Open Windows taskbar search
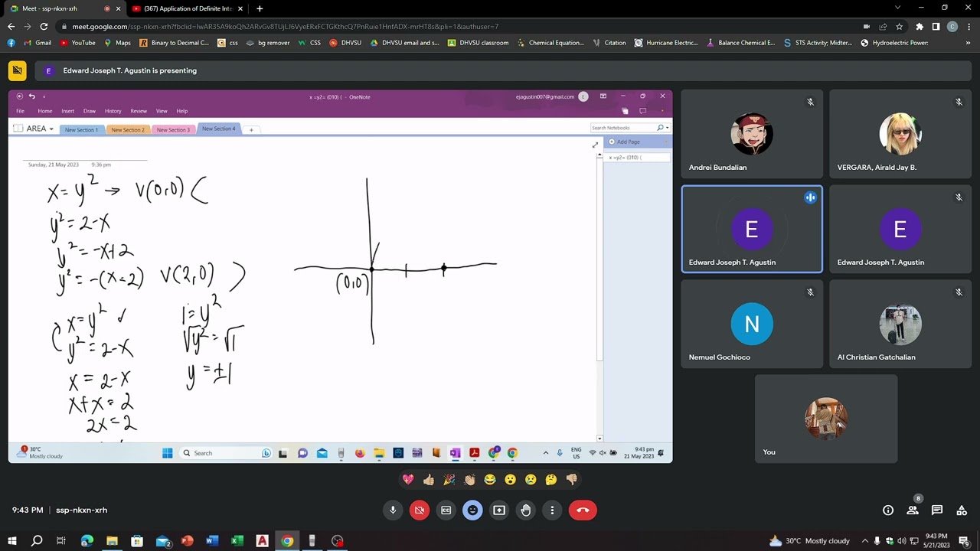 [36, 541]
